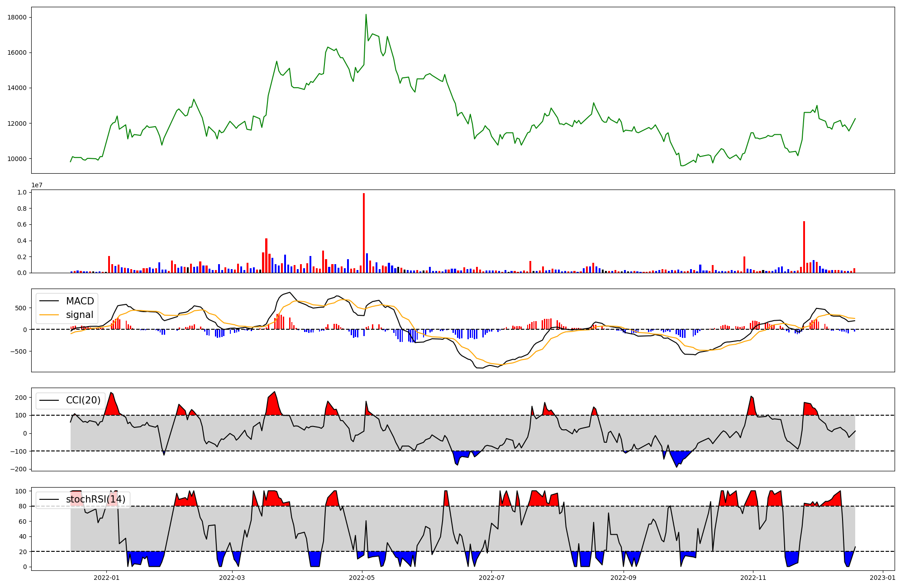Click the 2022-01 date tick label
The image size is (905, 588).
106,578
